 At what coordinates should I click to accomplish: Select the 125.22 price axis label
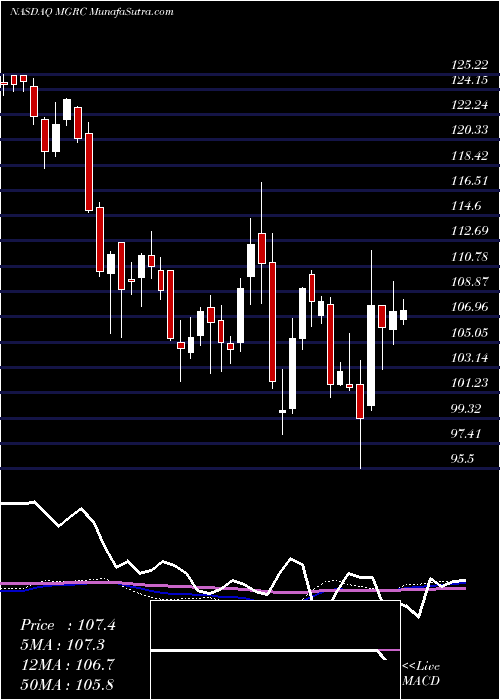click(x=469, y=65)
